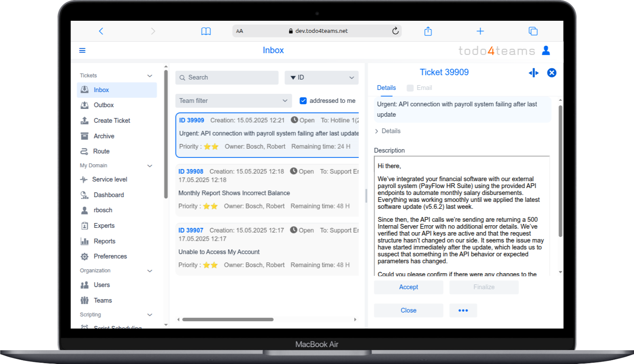Collapse the Organization section chevron
The height and width of the screenshot is (364, 634).
(x=150, y=271)
